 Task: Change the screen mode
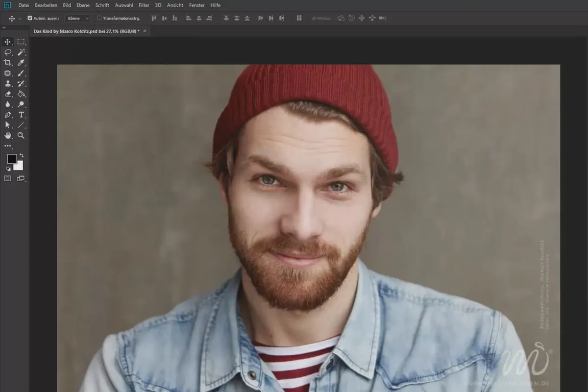point(21,179)
